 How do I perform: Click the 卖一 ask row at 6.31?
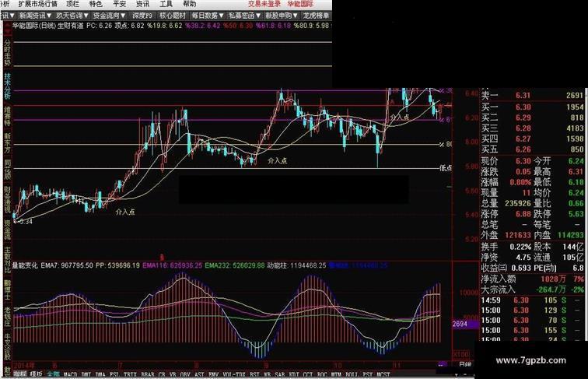[532, 96]
